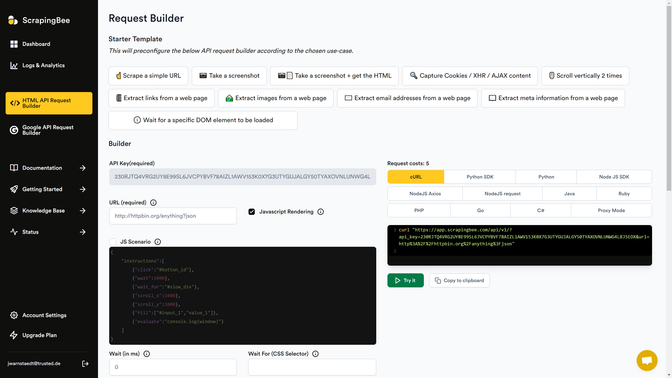Image resolution: width=672 pixels, height=378 pixels.
Task: Click the Wait For CSS Selector input
Action: click(312, 367)
